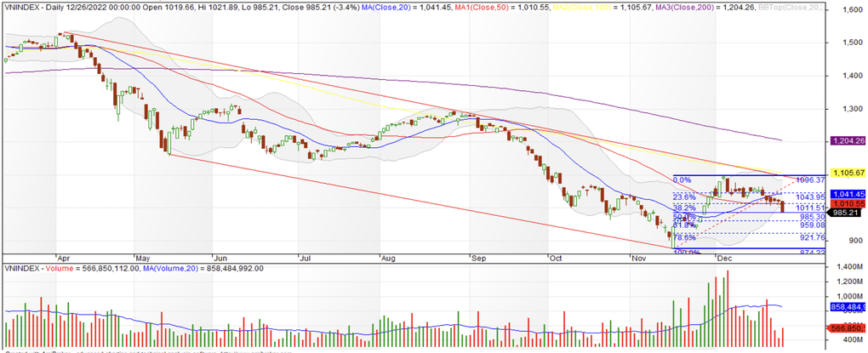Click the MA(Volume,20) = 858,484,992.00 label
Viewport: 868px width, 353px height.
click(202, 268)
